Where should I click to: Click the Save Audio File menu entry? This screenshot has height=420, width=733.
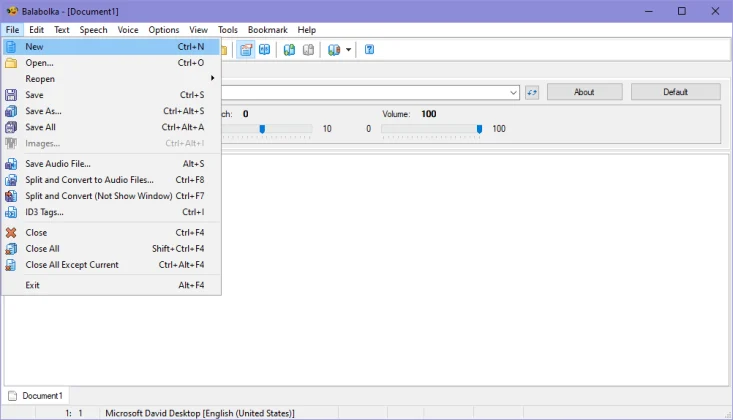[58, 164]
